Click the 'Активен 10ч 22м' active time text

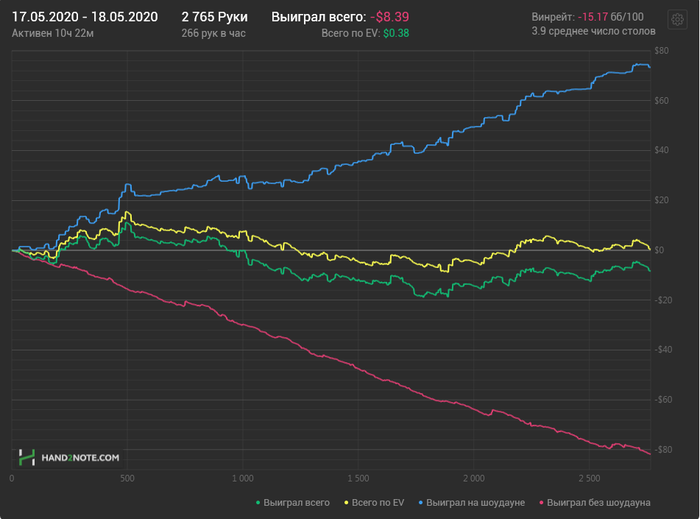53,33
